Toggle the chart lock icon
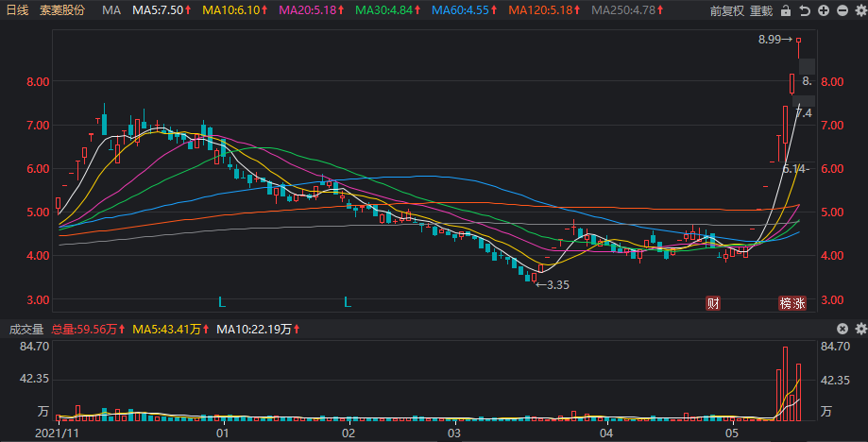The height and width of the screenshot is (442, 868). click(x=786, y=10)
